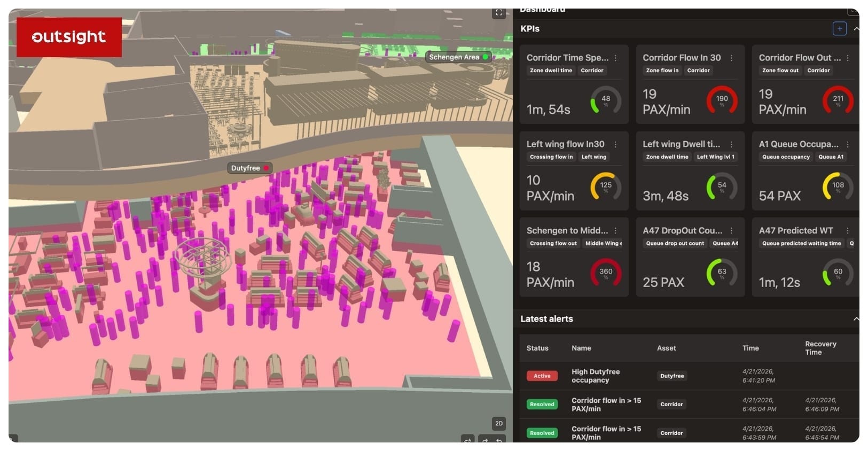Open options menu for A47 DropOut Cou... card

731,231
